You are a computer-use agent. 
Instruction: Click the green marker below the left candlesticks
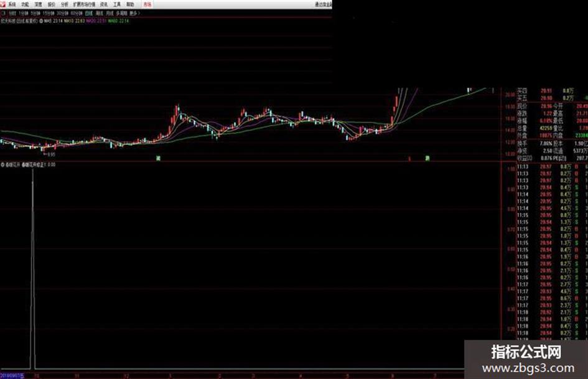(158, 158)
